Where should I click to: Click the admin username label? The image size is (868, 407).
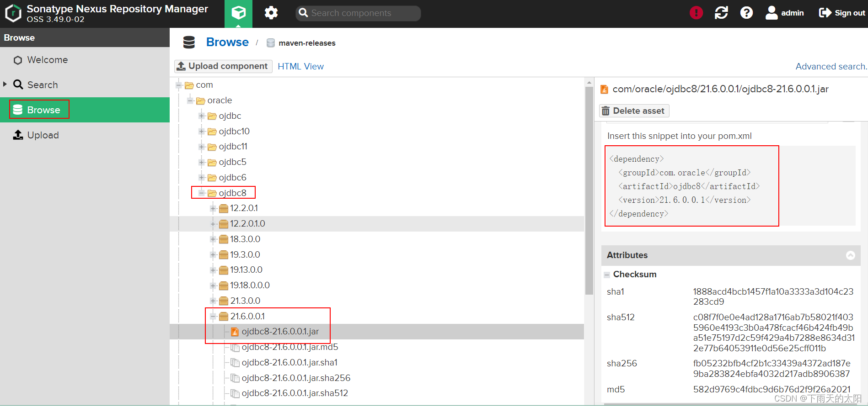tap(792, 13)
